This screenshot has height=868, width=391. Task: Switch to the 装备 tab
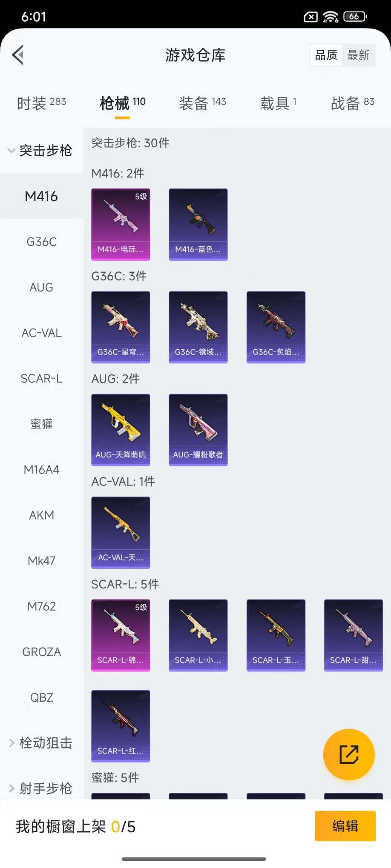point(202,103)
